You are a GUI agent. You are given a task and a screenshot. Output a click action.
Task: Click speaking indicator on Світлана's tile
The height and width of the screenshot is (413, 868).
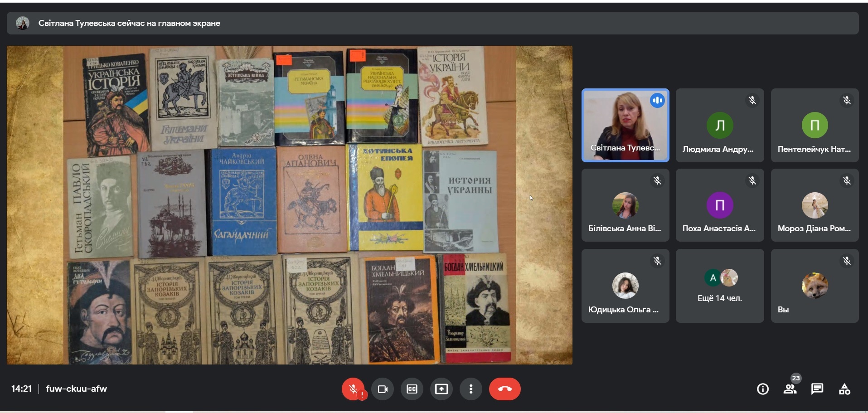(x=657, y=100)
